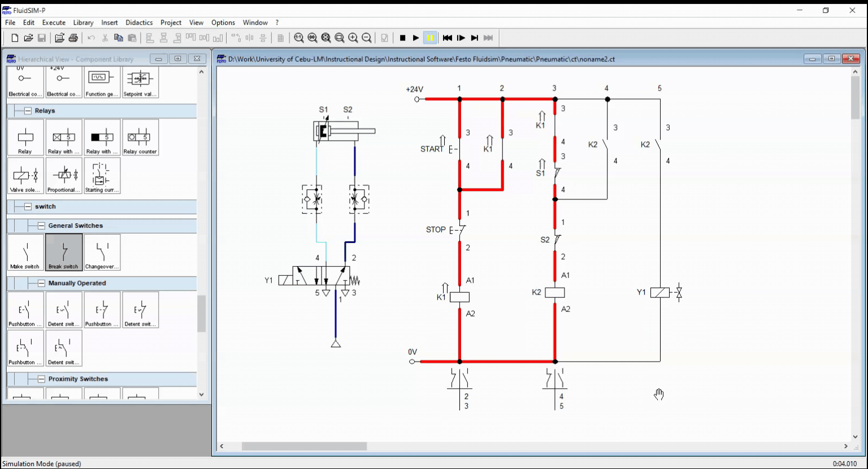Collapse the Manually Operated subgroup
Screen dimensions: 868x469
[x=41, y=283]
